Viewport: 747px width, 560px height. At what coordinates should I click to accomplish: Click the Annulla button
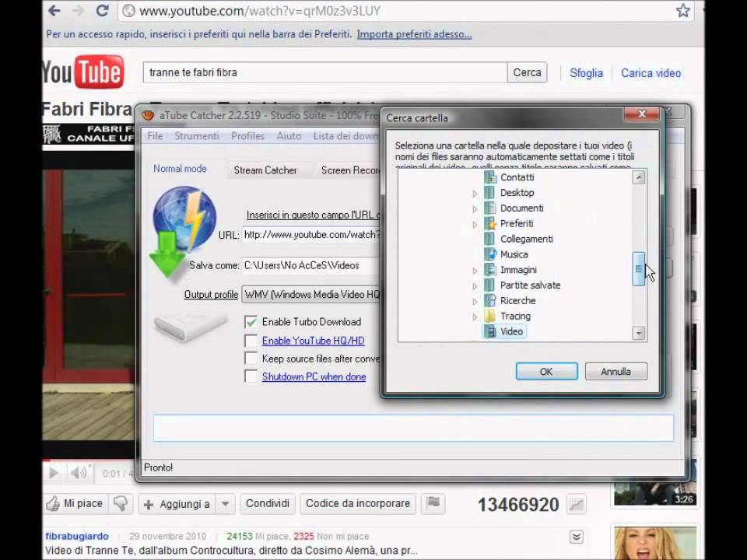click(x=616, y=372)
